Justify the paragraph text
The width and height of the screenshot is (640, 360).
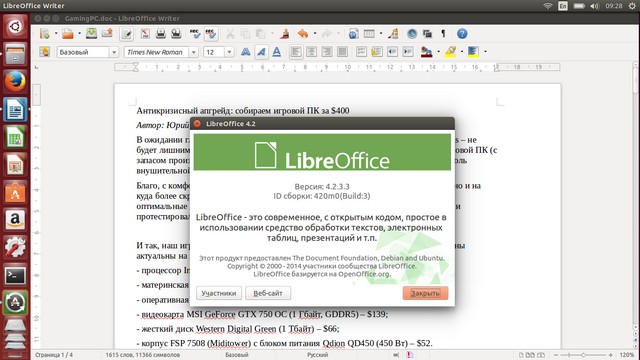(x=342, y=52)
